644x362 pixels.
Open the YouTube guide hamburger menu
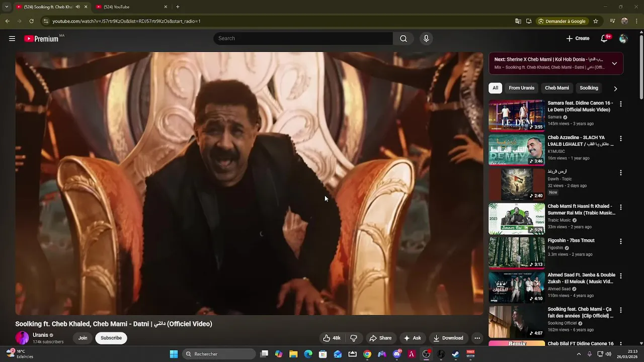[x=12, y=38]
